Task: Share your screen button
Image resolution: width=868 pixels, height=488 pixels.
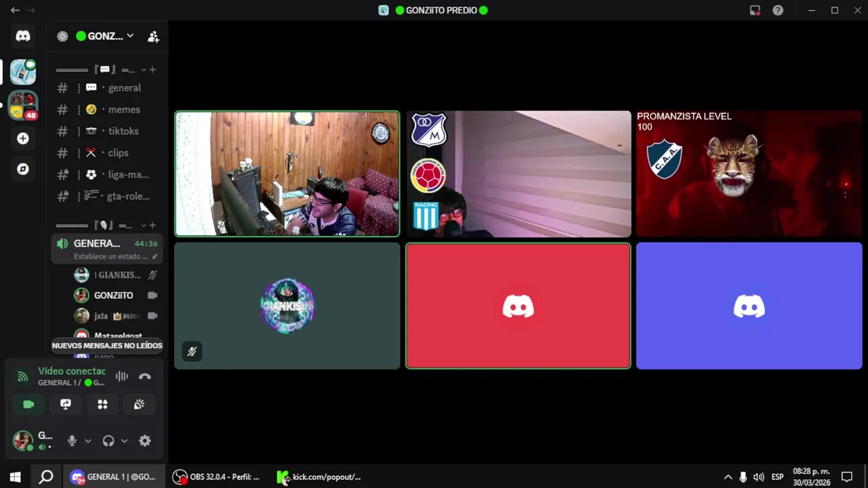Action: pos(66,405)
